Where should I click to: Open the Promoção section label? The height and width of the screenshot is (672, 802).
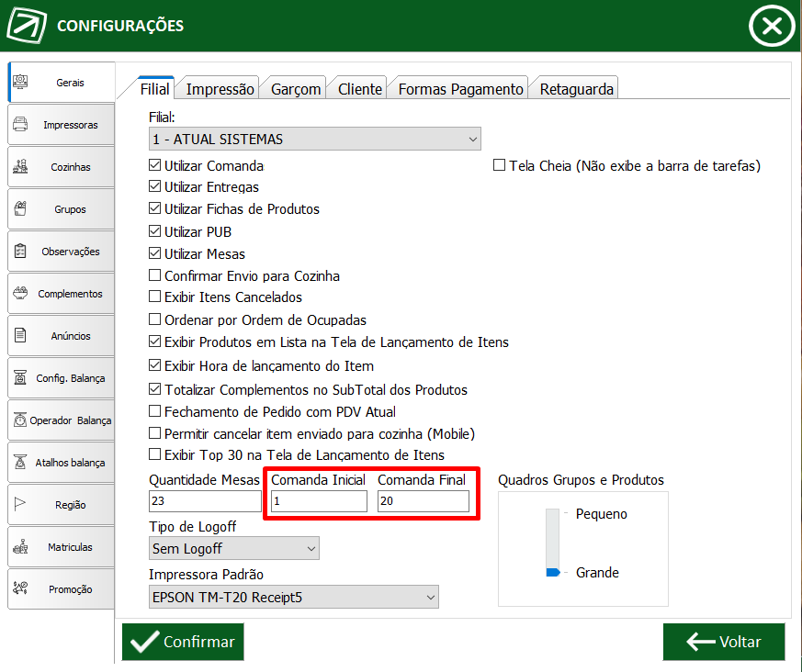71,589
